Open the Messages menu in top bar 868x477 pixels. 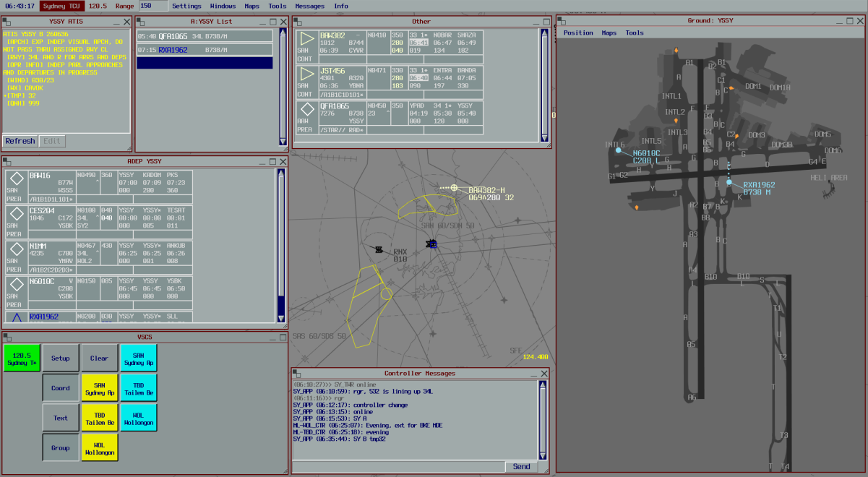[x=310, y=6]
